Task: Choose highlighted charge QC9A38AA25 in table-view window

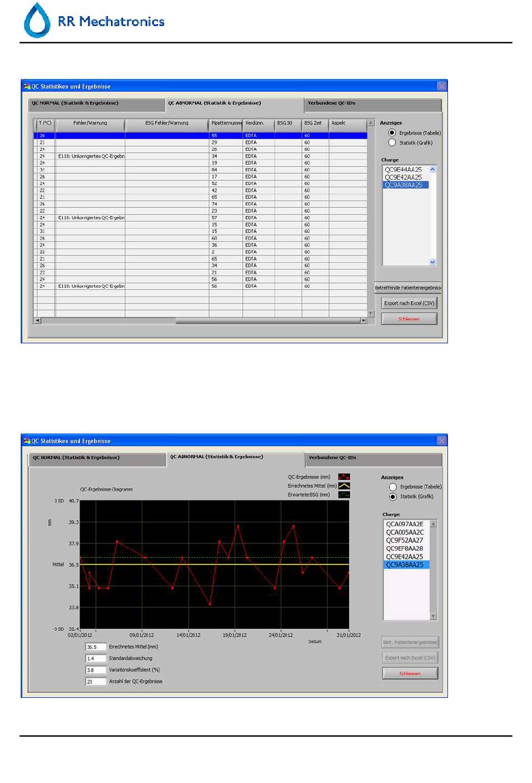Action: (405, 185)
